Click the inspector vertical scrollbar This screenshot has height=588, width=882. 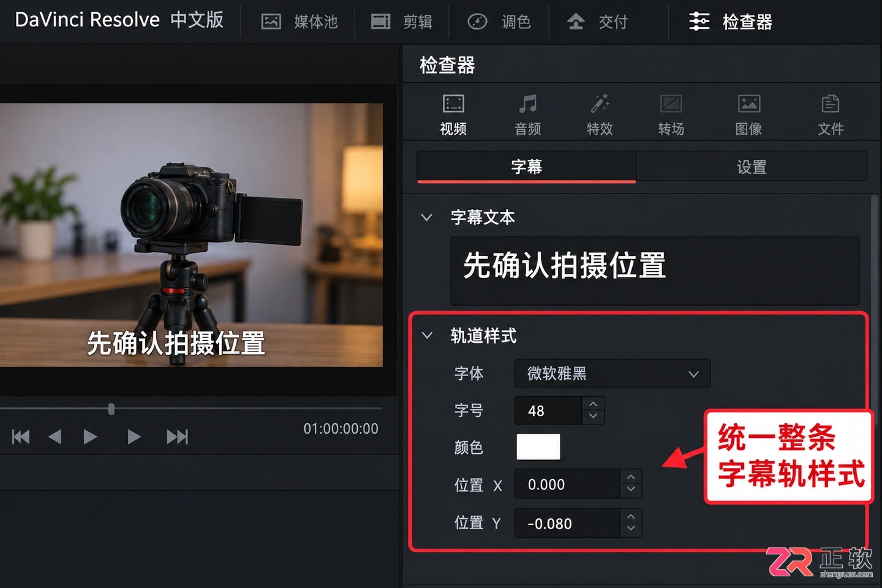pyautogui.click(x=875, y=309)
